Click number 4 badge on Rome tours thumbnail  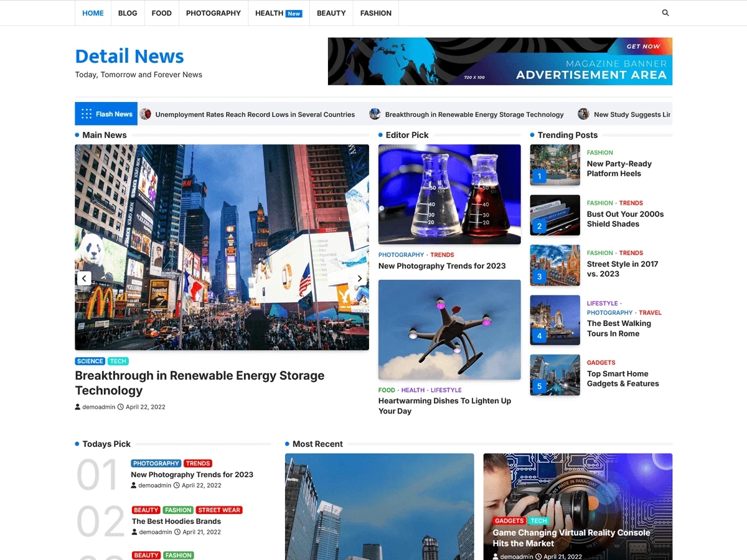coord(539,336)
